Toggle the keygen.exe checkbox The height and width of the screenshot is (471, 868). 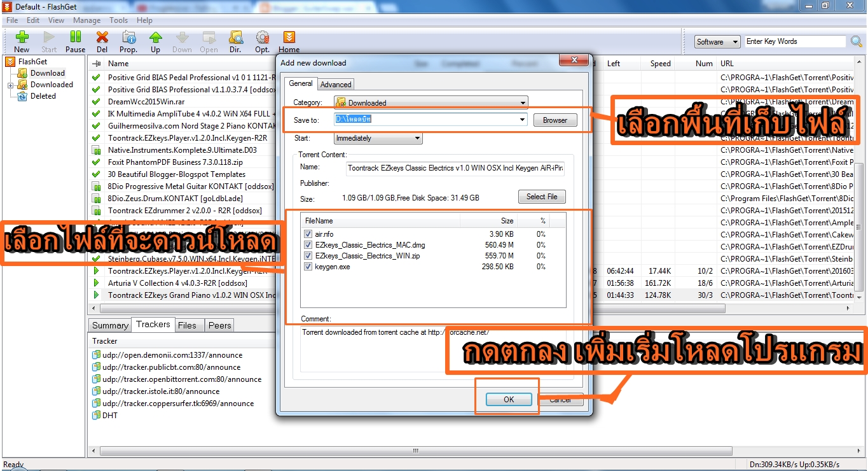(x=308, y=267)
